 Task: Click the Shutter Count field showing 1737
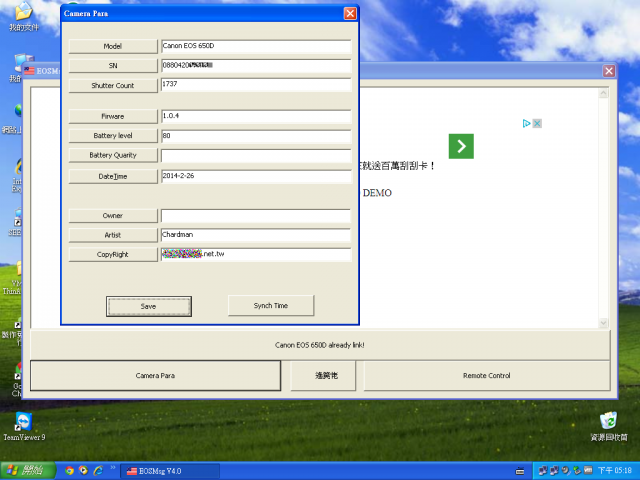coord(256,85)
